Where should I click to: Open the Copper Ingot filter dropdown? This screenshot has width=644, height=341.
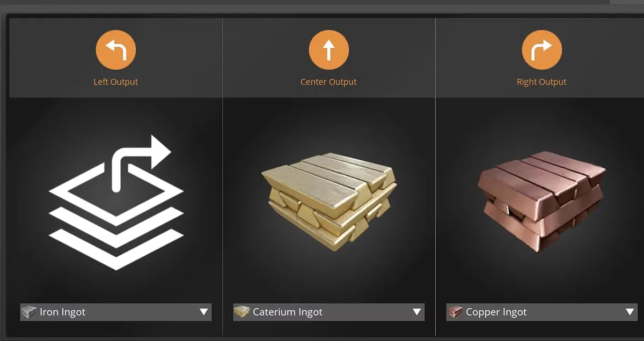pos(542,312)
